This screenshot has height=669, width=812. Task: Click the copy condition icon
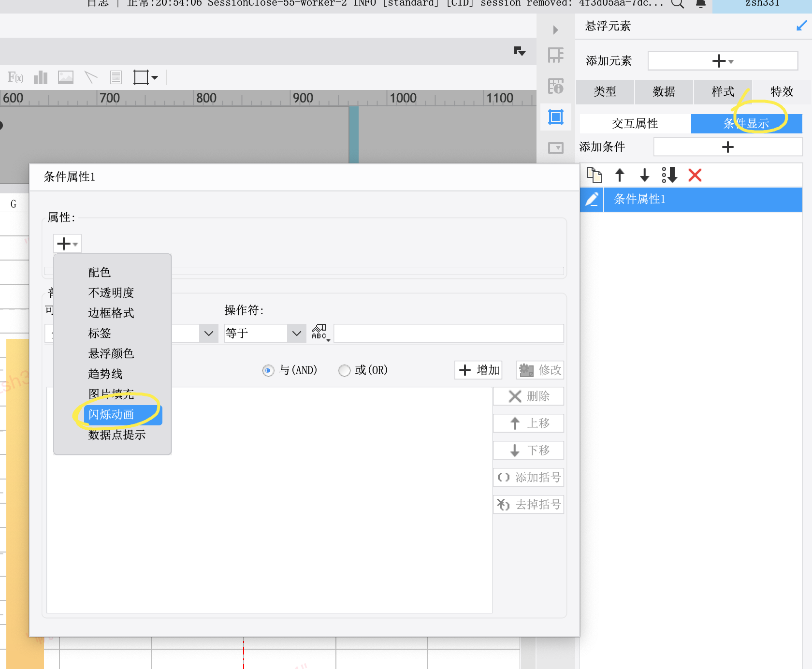pyautogui.click(x=594, y=175)
